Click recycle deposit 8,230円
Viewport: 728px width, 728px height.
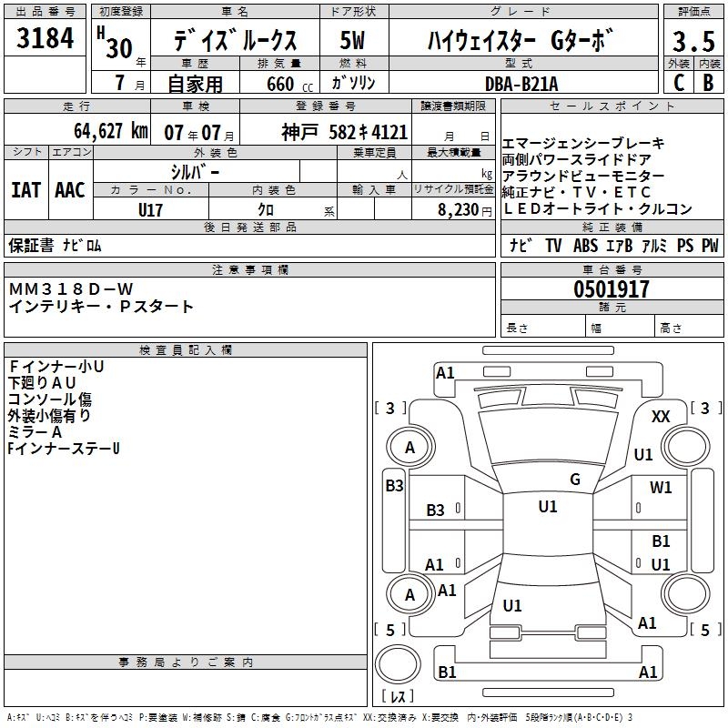(465, 210)
